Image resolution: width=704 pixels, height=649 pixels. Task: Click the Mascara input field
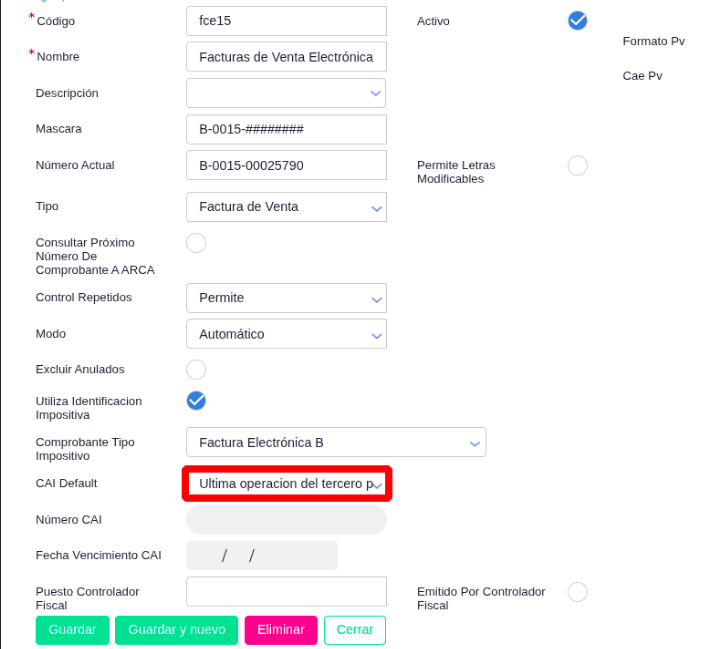tap(286, 130)
